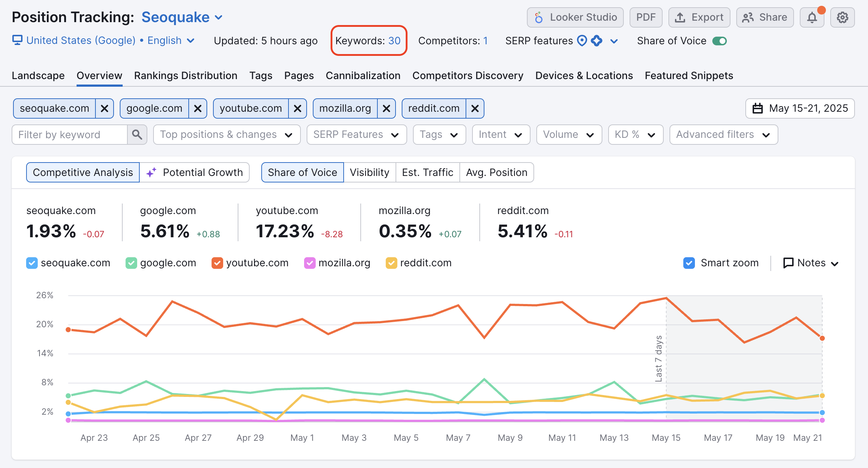Open the project settings gear
868x468 pixels.
pyautogui.click(x=842, y=17)
